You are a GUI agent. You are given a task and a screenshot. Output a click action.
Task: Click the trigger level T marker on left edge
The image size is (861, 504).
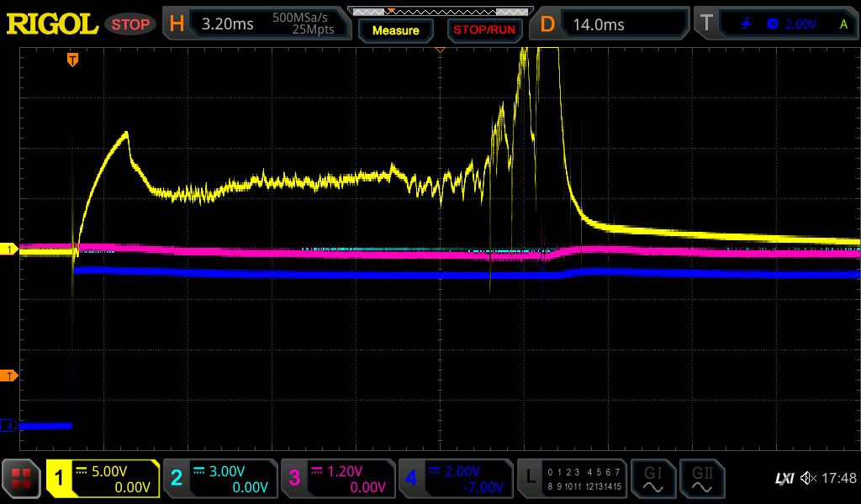9,375
